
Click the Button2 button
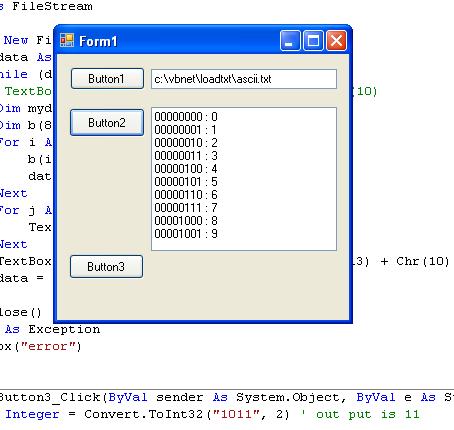point(107,123)
